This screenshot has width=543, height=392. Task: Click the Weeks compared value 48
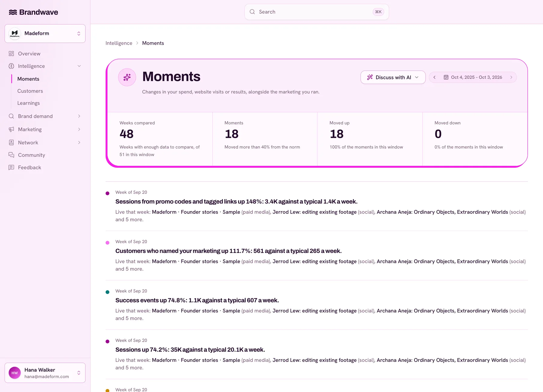[x=126, y=134]
